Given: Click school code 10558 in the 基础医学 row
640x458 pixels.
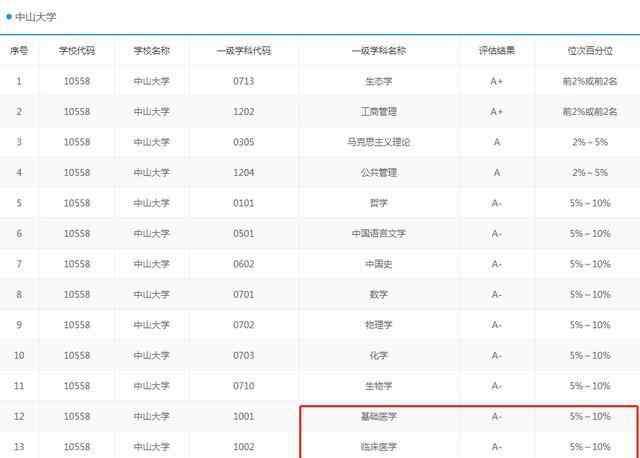Looking at the screenshot, I should click(77, 416).
